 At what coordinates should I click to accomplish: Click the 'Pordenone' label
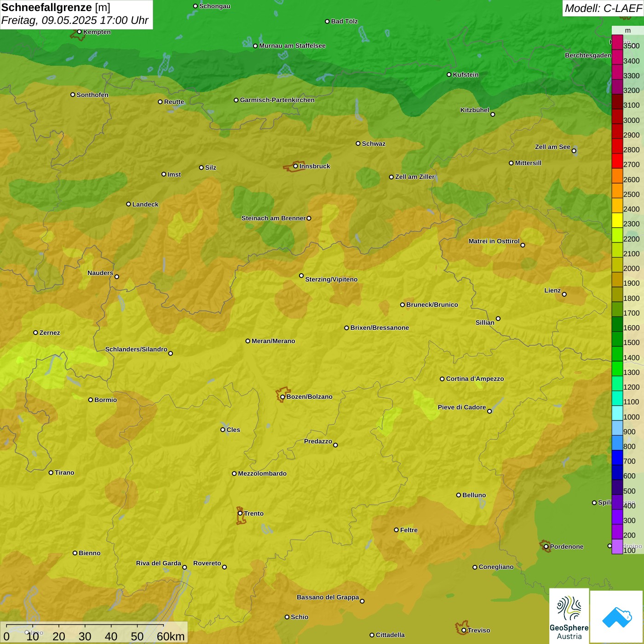(567, 546)
